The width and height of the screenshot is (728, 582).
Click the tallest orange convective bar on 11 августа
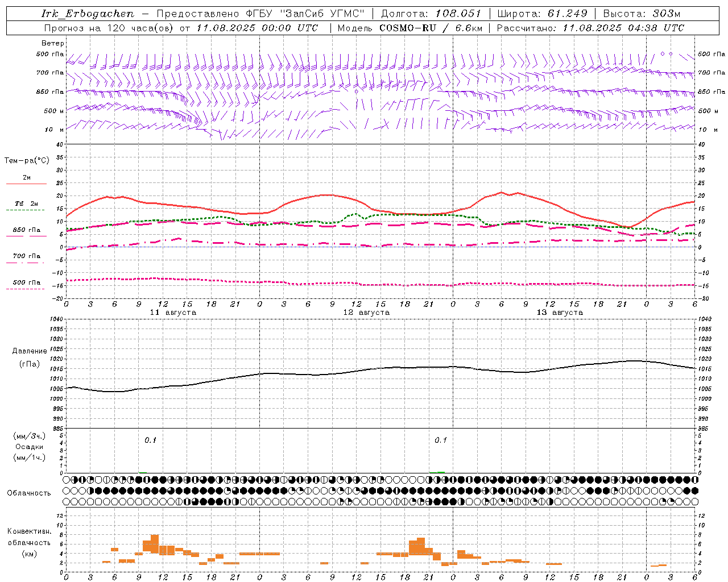[155, 544]
